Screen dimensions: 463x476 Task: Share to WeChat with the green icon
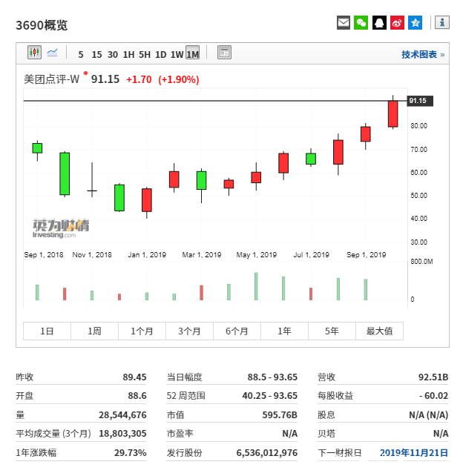click(361, 23)
